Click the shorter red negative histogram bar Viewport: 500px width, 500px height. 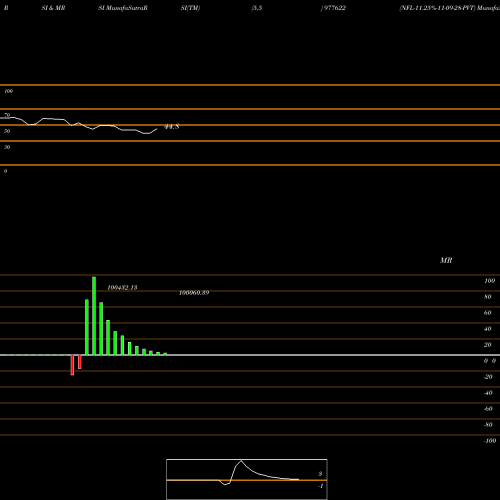pyautogui.click(x=80, y=362)
